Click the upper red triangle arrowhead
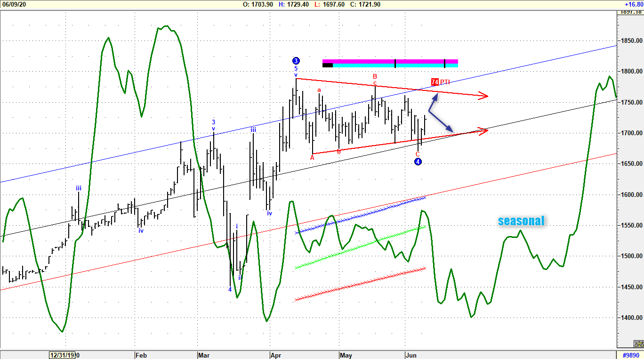The width and height of the screenshot is (644, 359). [x=483, y=97]
